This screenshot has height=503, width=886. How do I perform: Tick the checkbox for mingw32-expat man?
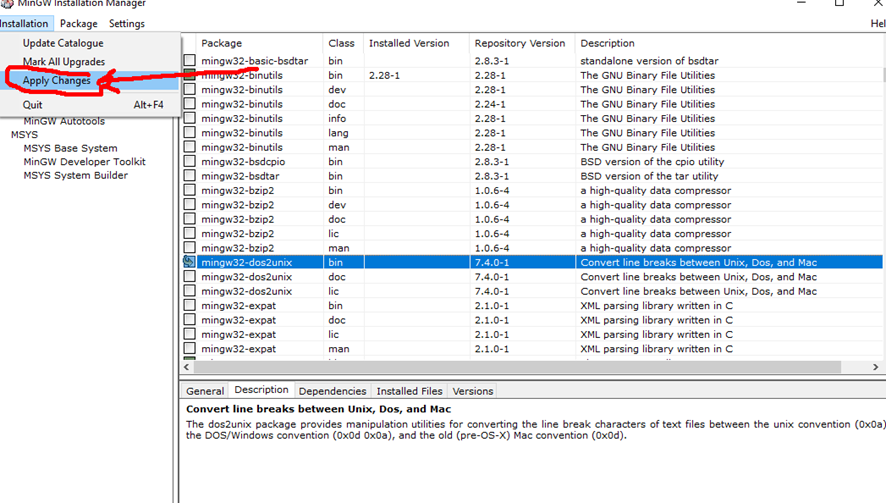(x=189, y=349)
